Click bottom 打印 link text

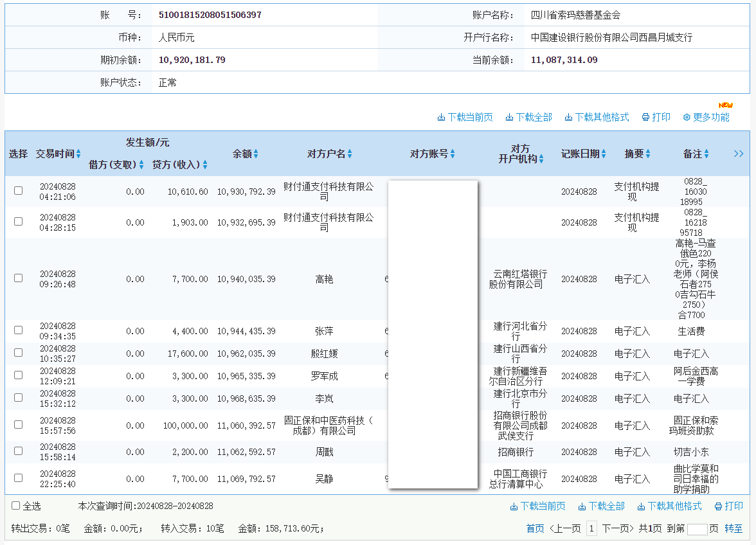coord(734,506)
